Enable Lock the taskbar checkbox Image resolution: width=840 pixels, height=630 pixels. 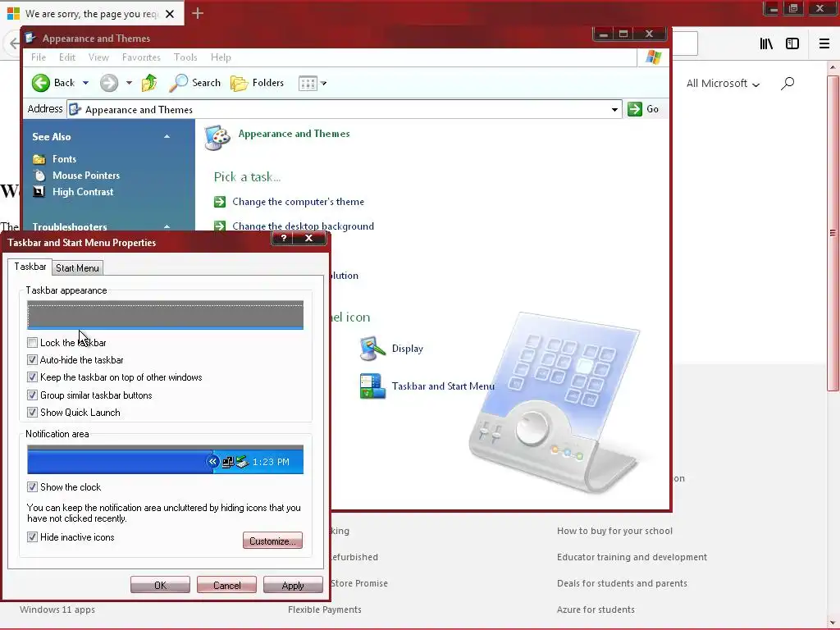pyautogui.click(x=32, y=342)
